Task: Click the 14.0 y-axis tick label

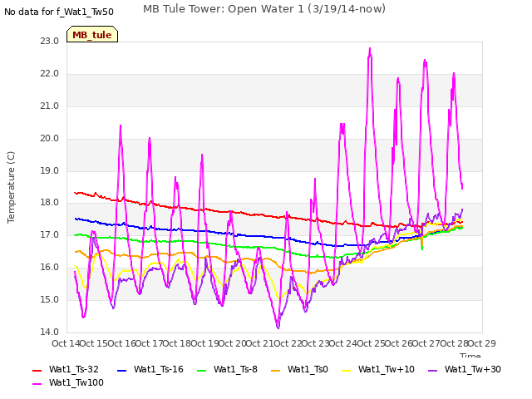Action: coord(50,332)
